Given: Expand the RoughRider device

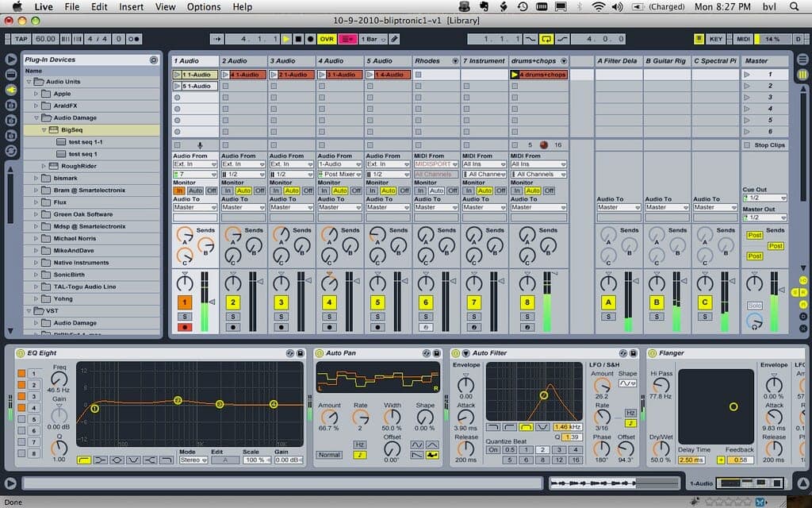Looking at the screenshot, I should 44,166.
